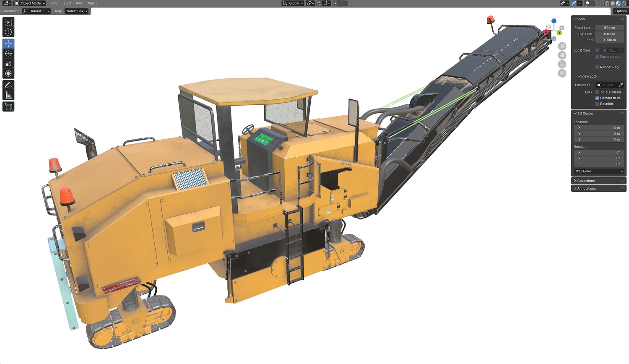Click the pan view hand icon
The width and height of the screenshot is (629, 364).
tap(562, 55)
